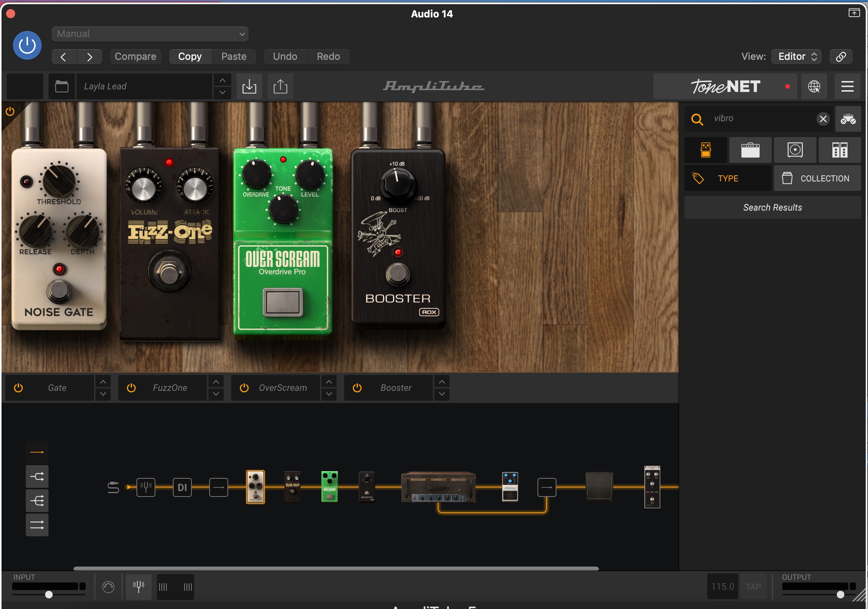This screenshot has width=868, height=609.
Task: Click the globe web icon
Action: (x=814, y=86)
